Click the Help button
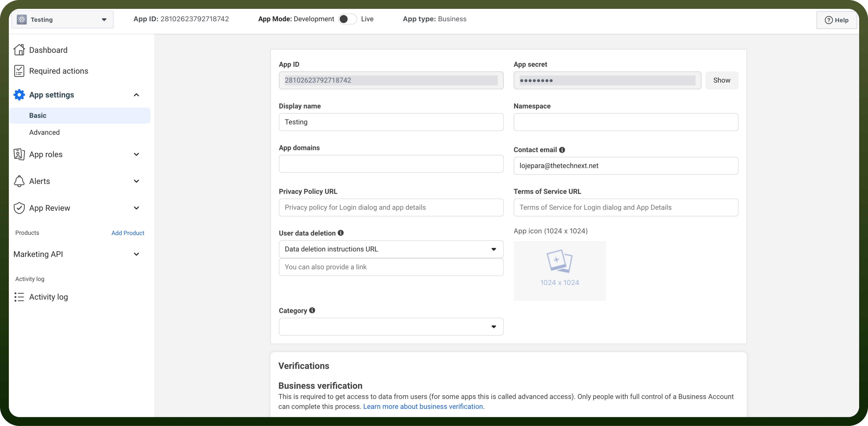This screenshot has height=426, width=868. (x=836, y=20)
